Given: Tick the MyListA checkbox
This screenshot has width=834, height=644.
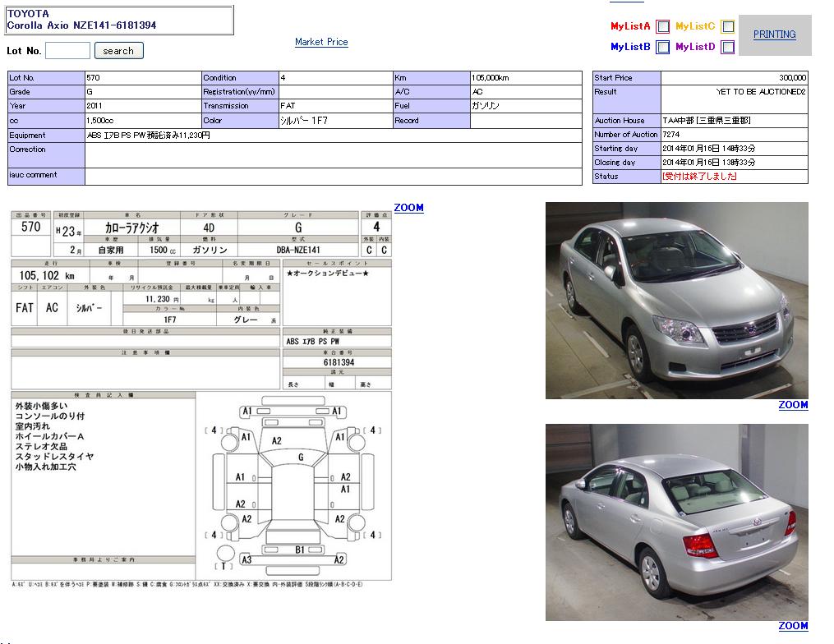Looking at the screenshot, I should [663, 26].
